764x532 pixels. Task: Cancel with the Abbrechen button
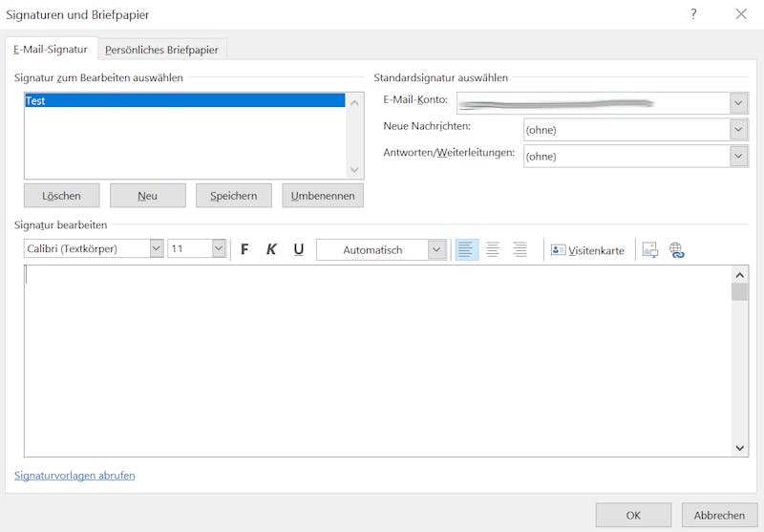point(719,515)
